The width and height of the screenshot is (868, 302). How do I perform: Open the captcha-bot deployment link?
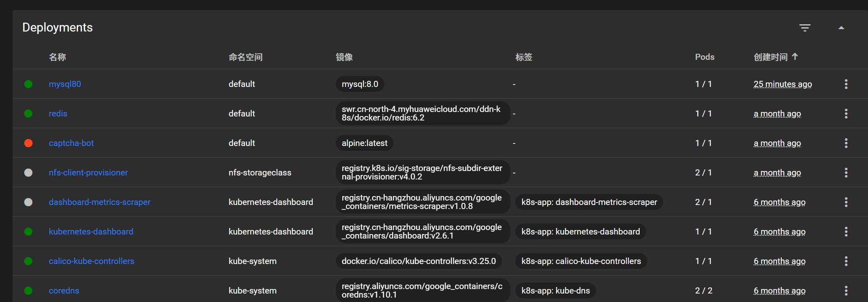tap(71, 143)
